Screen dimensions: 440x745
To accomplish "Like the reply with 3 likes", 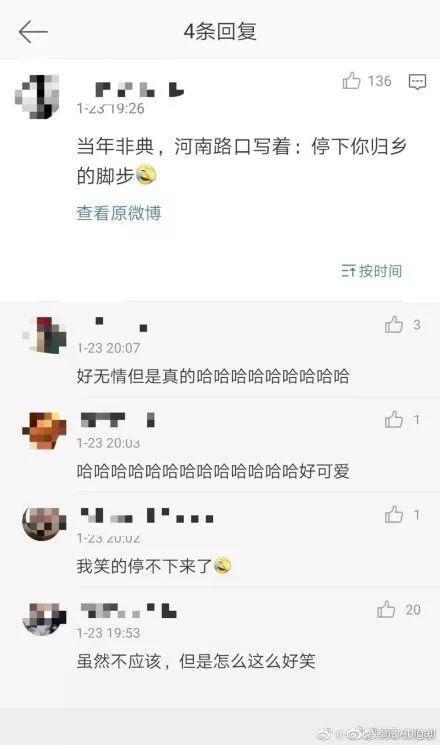I will [x=394, y=325].
